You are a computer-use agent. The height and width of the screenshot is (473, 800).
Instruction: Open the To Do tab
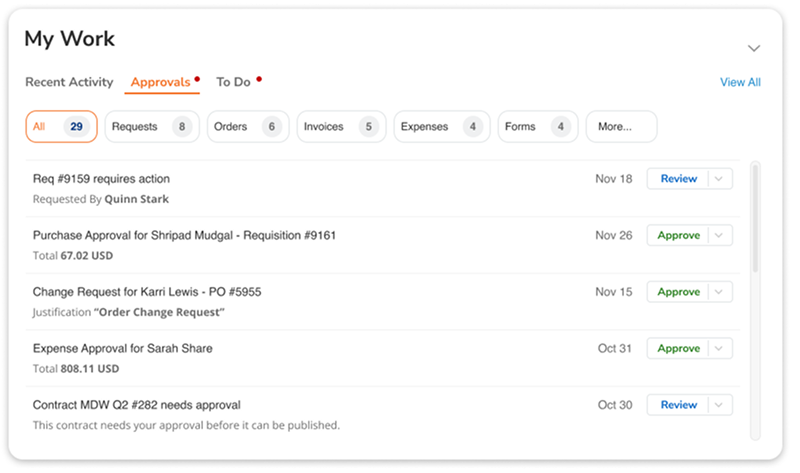click(233, 82)
